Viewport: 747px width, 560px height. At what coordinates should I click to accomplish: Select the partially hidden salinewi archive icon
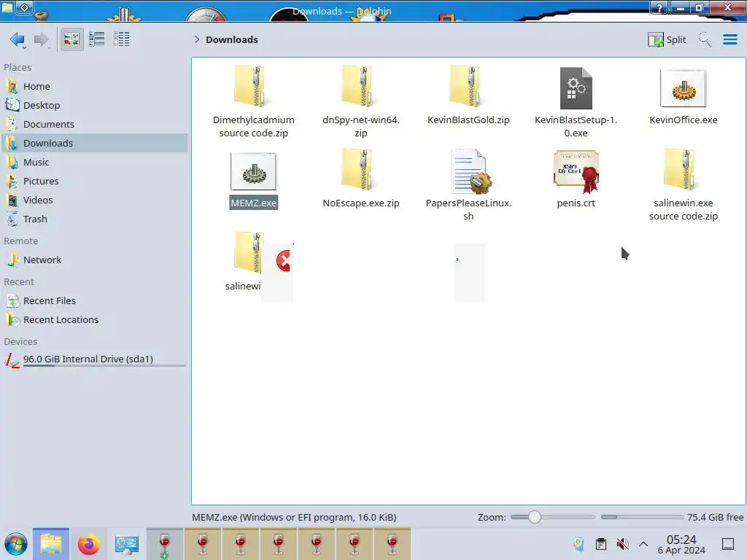pos(249,252)
